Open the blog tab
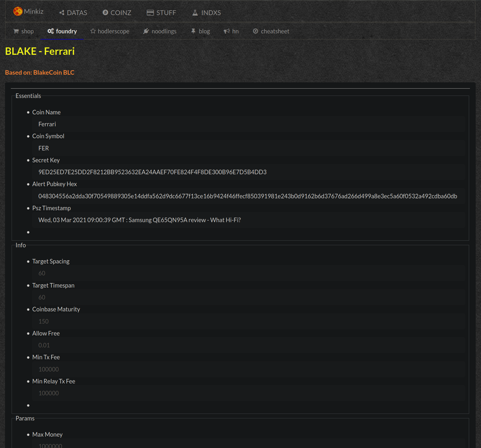 (x=201, y=31)
